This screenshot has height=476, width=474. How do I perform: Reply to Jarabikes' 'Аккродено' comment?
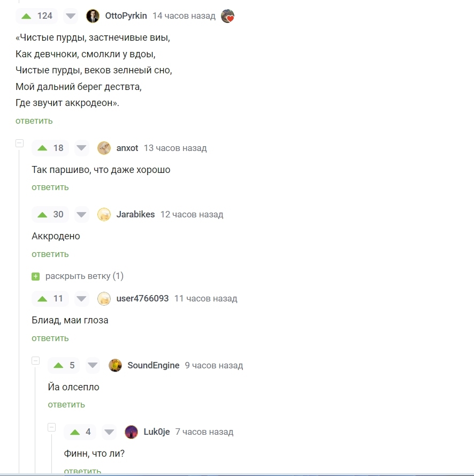pos(50,254)
